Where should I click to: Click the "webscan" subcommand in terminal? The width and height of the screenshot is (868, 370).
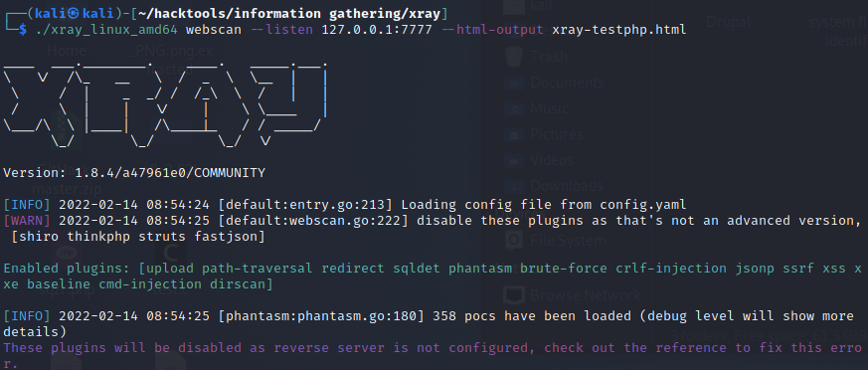click(x=213, y=30)
